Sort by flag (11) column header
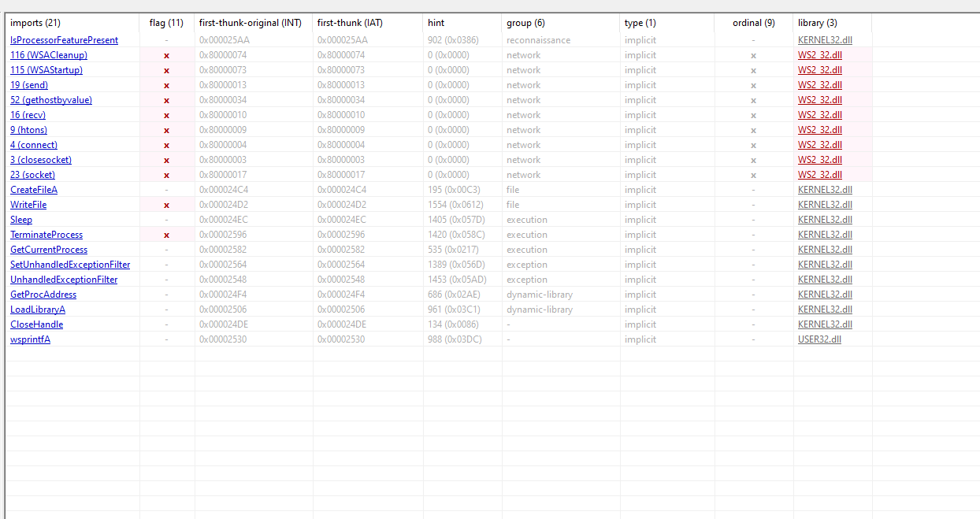Screen dimensions: 980x519 [166, 23]
